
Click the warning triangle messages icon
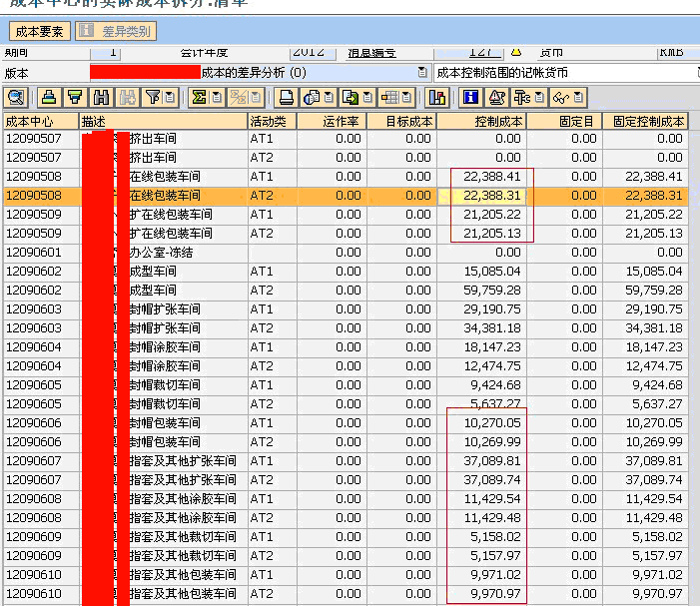(497, 97)
